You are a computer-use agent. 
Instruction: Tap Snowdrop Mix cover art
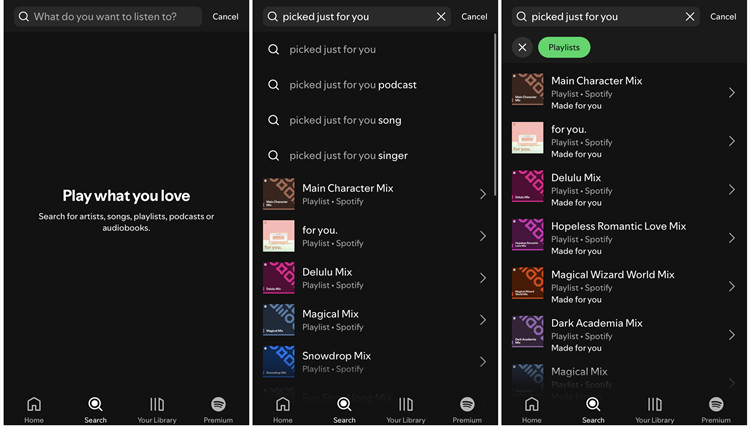(278, 362)
